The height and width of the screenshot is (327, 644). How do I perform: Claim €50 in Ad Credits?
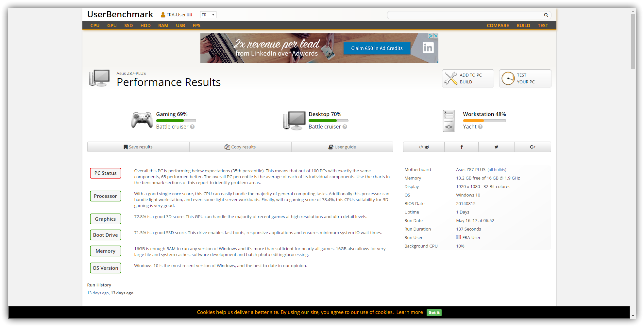pyautogui.click(x=377, y=48)
